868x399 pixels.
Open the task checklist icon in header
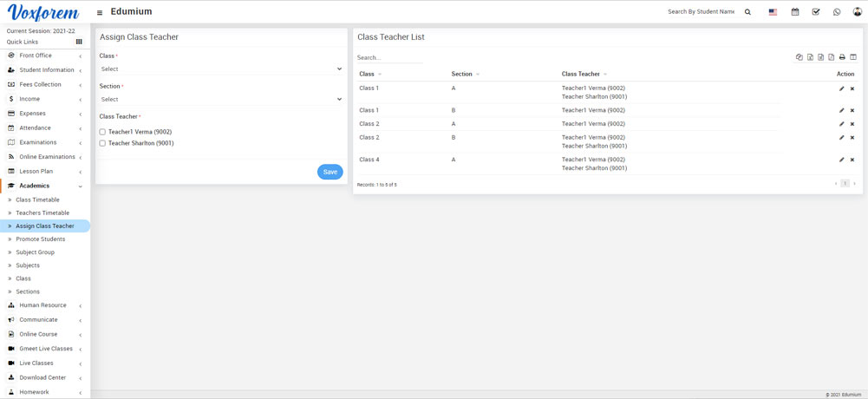point(816,12)
